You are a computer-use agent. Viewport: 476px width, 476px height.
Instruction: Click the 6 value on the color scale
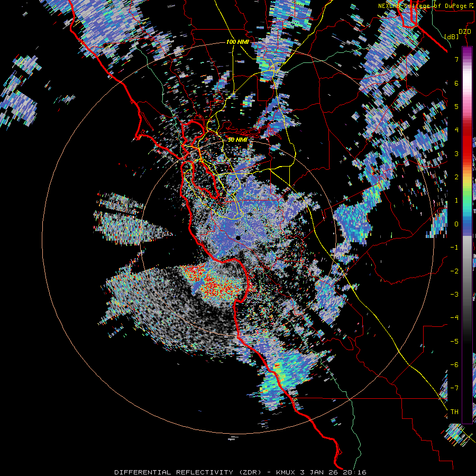[456, 83]
